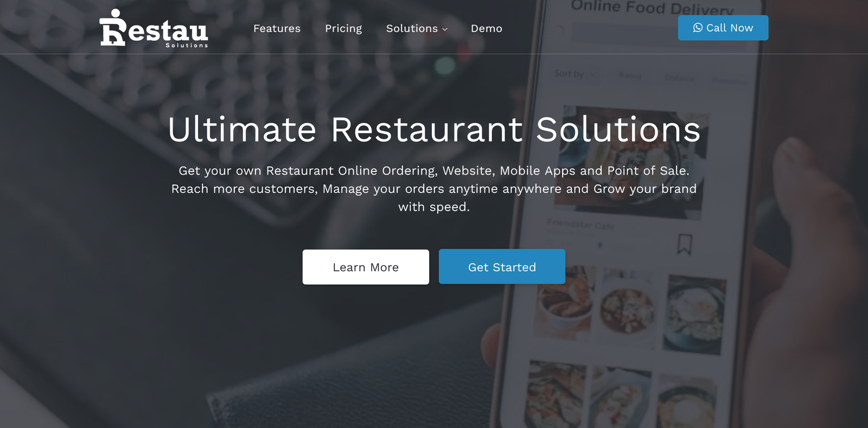Click the Ultimate Restaurant Solutions heading

click(x=434, y=130)
